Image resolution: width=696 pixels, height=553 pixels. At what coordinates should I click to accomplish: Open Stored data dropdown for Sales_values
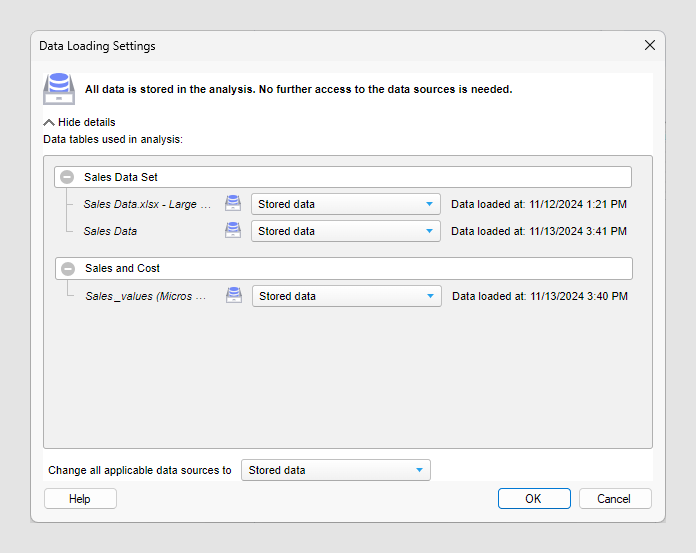click(x=347, y=296)
